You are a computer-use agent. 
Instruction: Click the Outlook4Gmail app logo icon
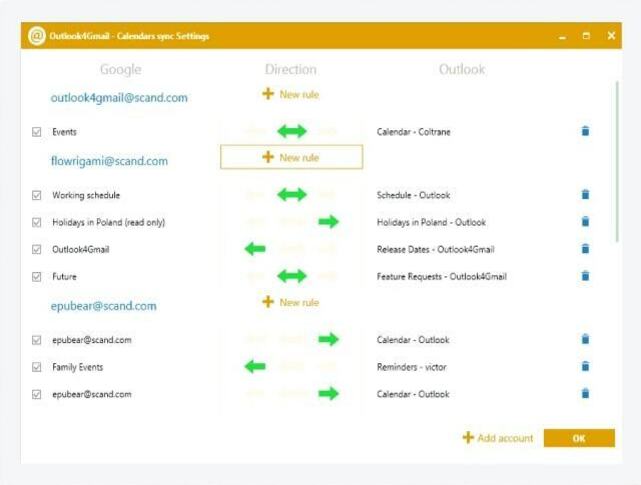pos(37,36)
